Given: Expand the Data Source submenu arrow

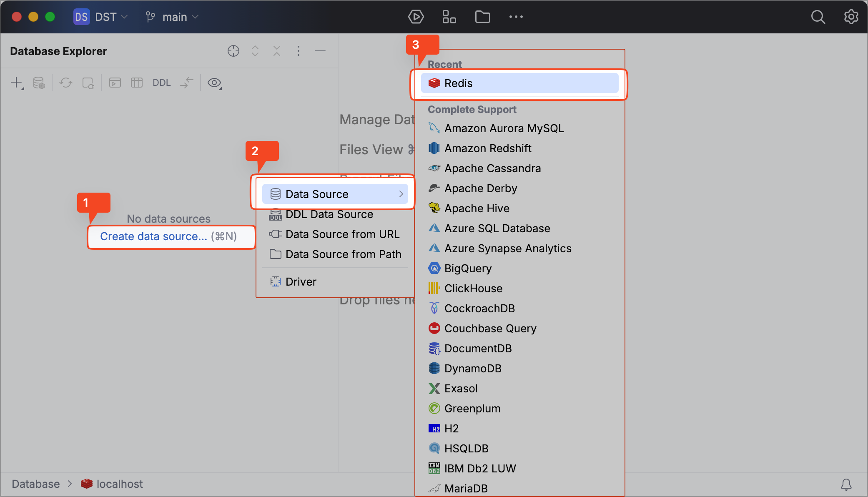Looking at the screenshot, I should click(x=401, y=194).
